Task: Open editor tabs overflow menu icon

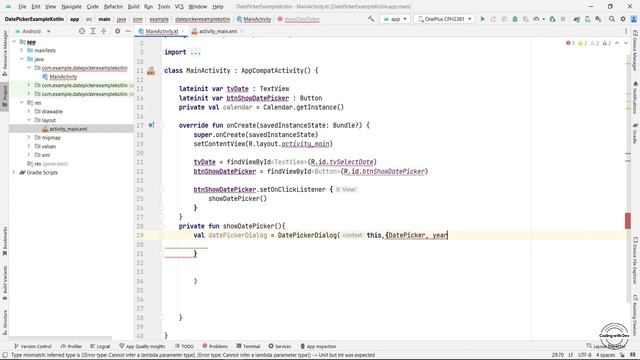Action: [x=626, y=31]
